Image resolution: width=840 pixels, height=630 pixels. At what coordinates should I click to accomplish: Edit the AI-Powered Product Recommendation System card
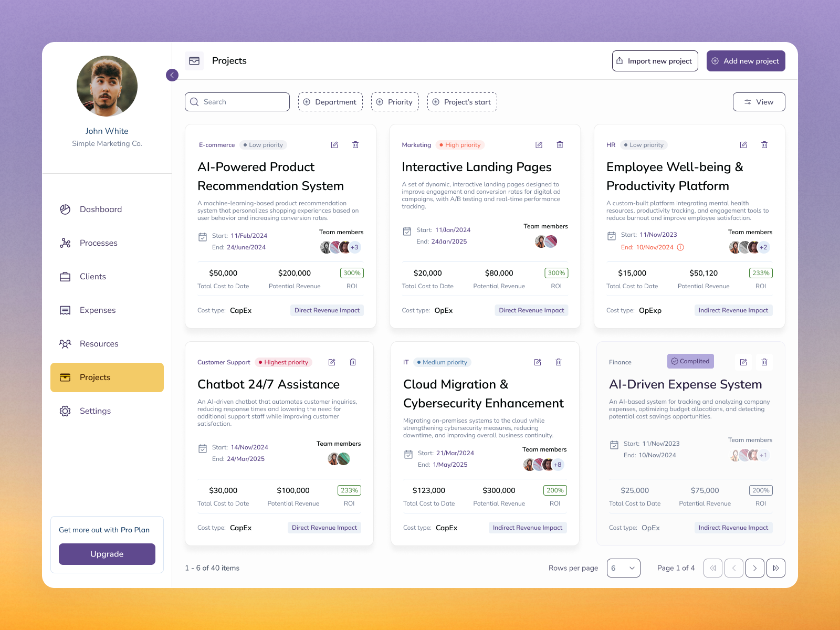pyautogui.click(x=334, y=145)
